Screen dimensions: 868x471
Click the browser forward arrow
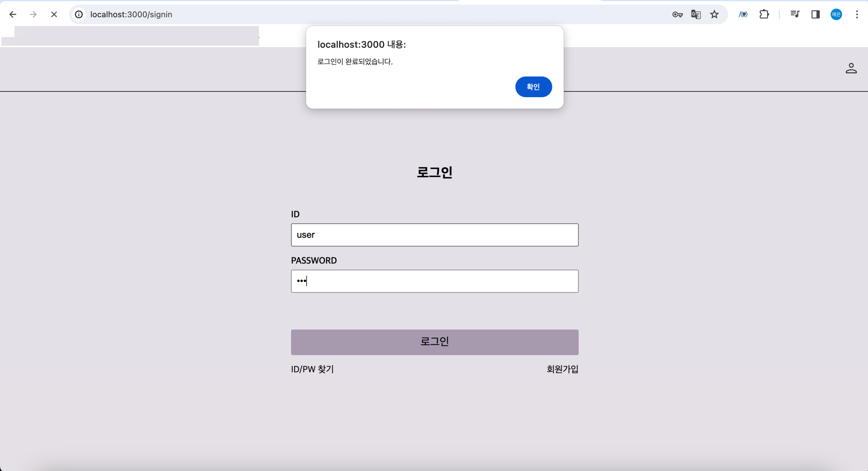pos(33,14)
